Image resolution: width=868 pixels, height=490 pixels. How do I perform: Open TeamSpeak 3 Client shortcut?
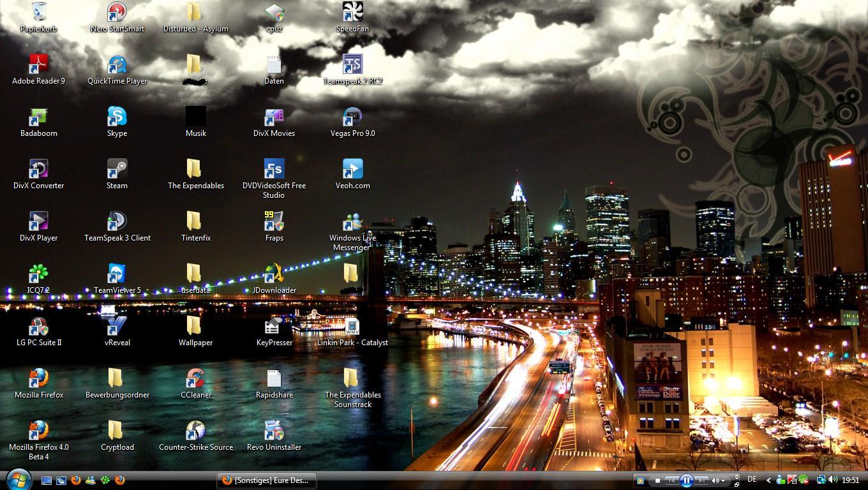(x=117, y=222)
